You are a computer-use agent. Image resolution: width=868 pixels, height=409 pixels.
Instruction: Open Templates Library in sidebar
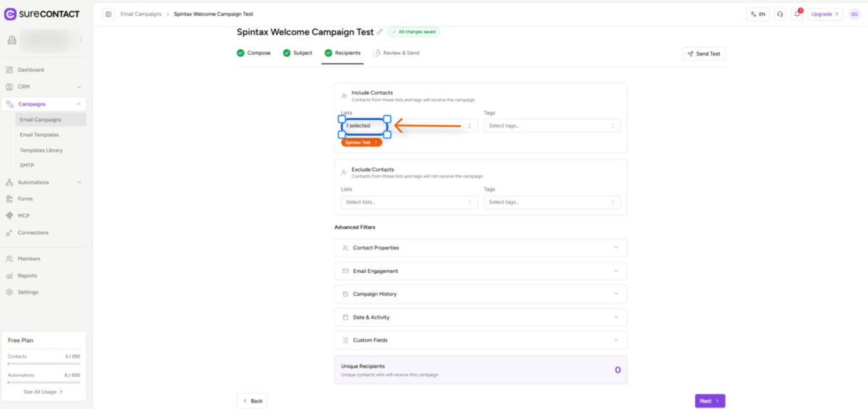[51, 150]
